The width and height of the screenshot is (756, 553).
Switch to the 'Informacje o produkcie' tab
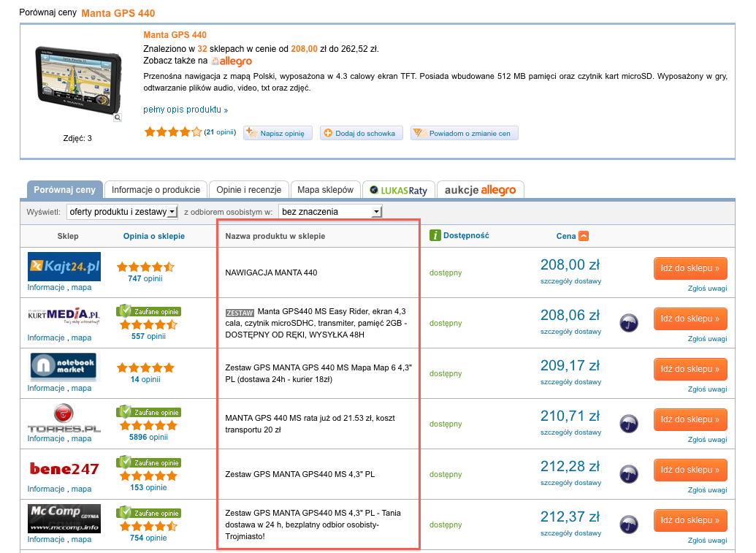[x=156, y=190]
